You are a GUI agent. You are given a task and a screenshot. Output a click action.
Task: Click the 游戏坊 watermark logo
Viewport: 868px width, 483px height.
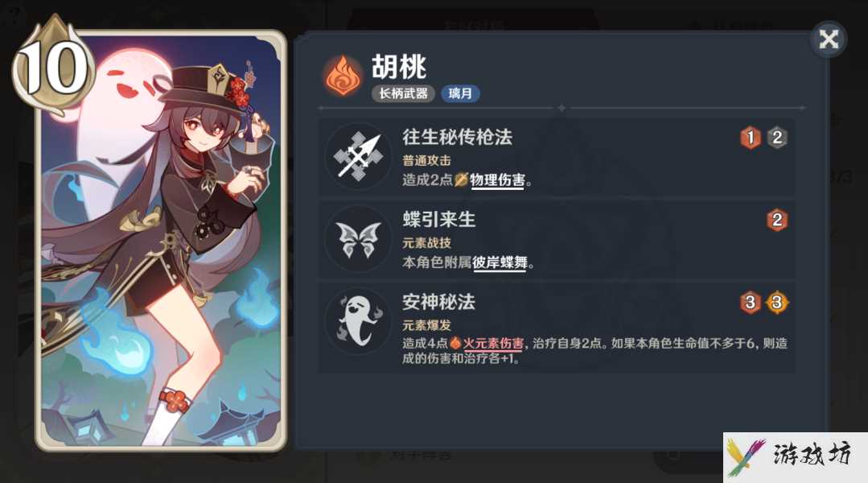[x=796, y=457]
